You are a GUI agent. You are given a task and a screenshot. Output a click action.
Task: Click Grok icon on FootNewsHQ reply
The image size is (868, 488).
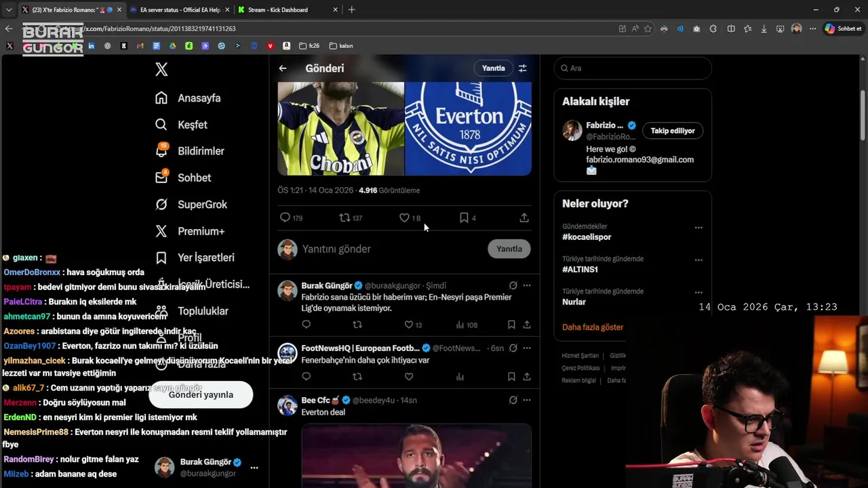[513, 348]
